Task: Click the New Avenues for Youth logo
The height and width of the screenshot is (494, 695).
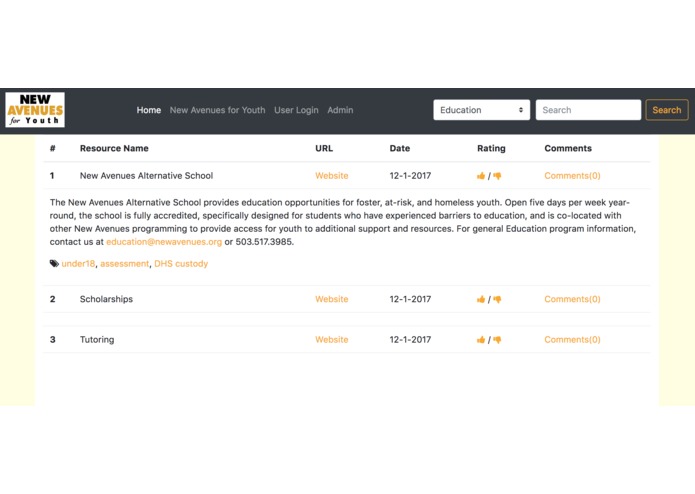Action: point(35,110)
